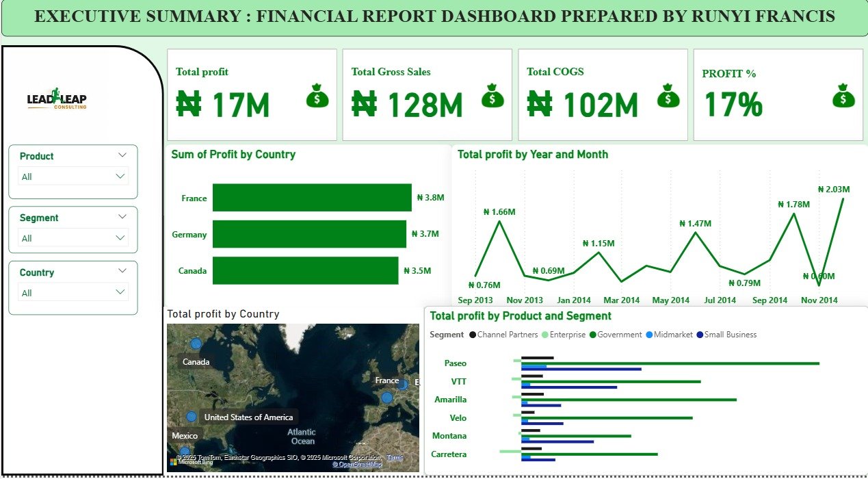The height and width of the screenshot is (479, 868).
Task: Click the France bar in profit chart
Action: pyautogui.click(x=312, y=198)
